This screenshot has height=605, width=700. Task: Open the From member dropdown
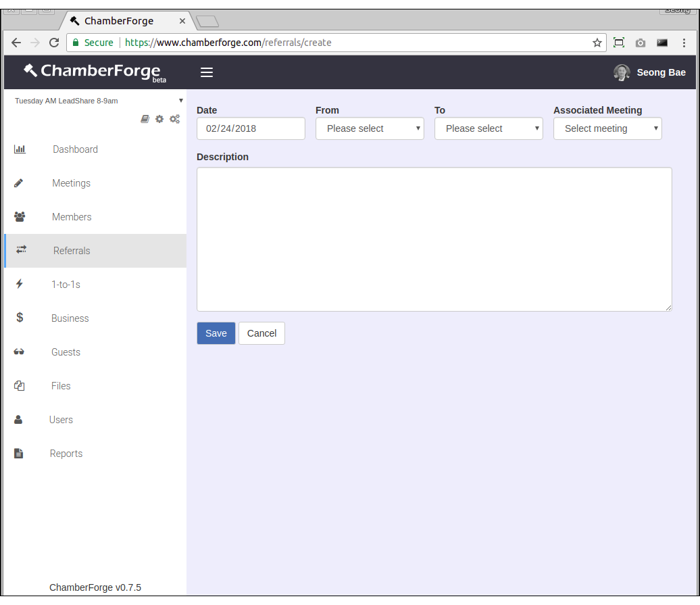pos(370,128)
